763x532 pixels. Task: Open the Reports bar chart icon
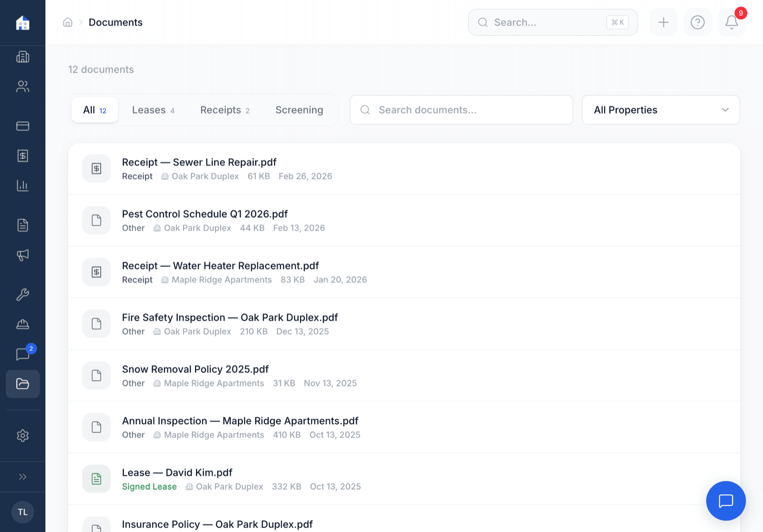[x=22, y=185]
